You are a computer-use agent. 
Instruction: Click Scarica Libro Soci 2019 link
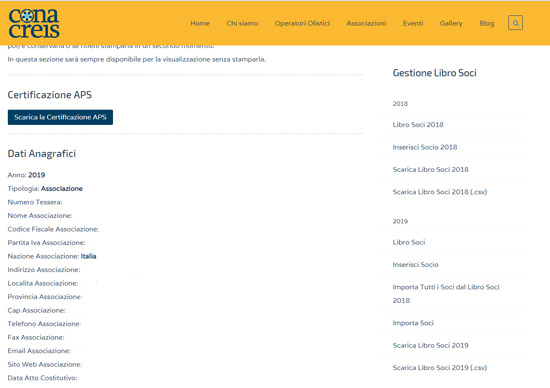430,345
